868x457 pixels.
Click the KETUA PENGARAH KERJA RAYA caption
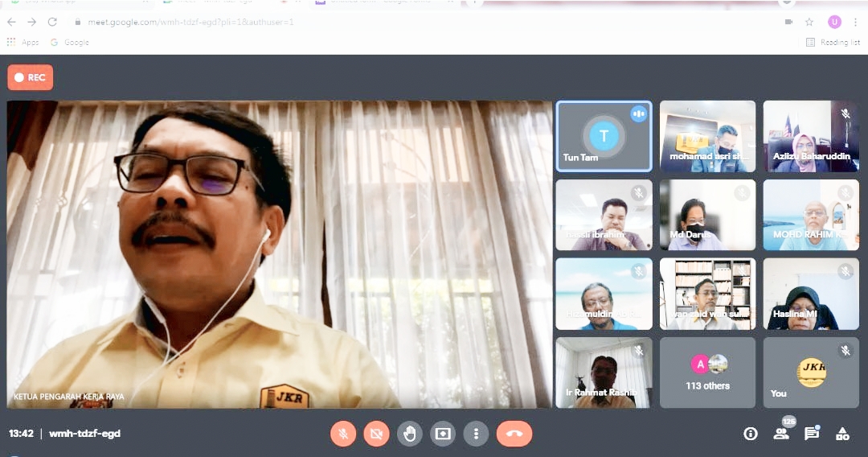[x=68, y=397]
